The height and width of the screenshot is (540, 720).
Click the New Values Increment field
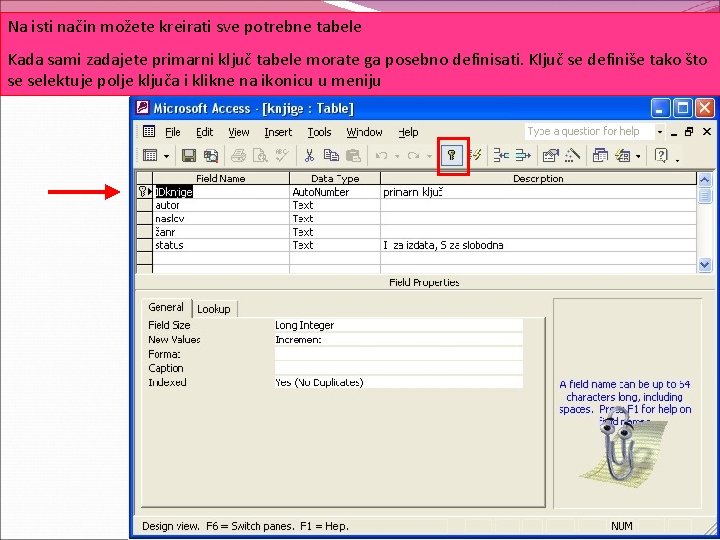[x=399, y=340]
